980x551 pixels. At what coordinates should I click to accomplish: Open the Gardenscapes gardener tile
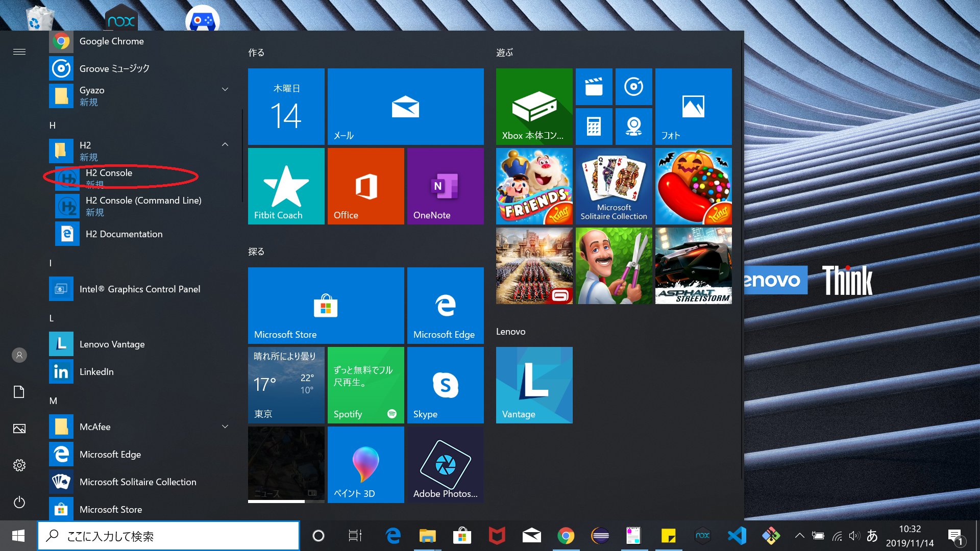point(614,266)
